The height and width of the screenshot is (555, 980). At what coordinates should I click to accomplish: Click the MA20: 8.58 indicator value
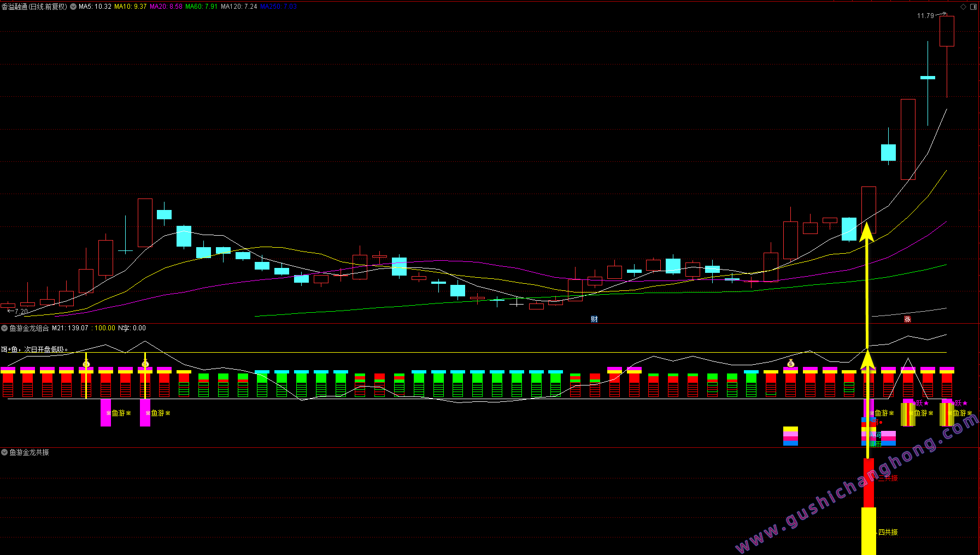pos(166,7)
